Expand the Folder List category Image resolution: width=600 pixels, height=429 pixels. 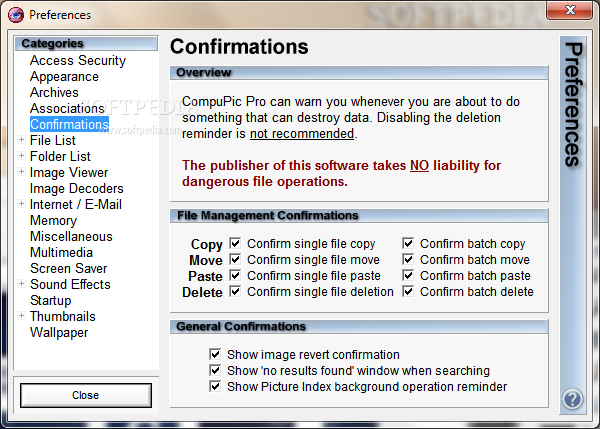click(x=21, y=156)
